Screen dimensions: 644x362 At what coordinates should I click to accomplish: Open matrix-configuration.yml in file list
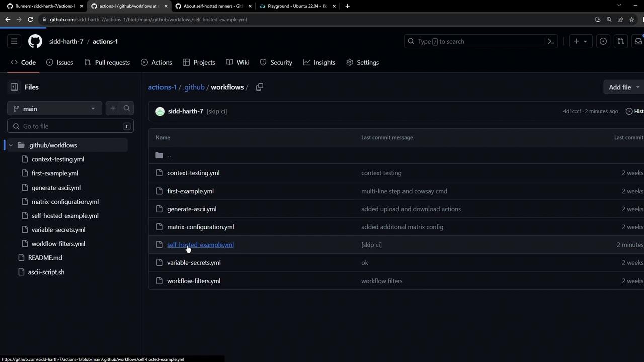[x=201, y=227]
